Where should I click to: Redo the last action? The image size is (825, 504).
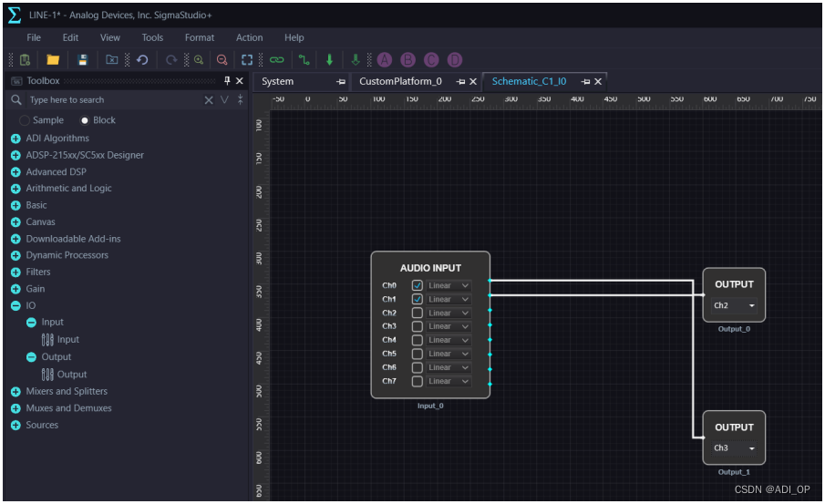[x=171, y=60]
